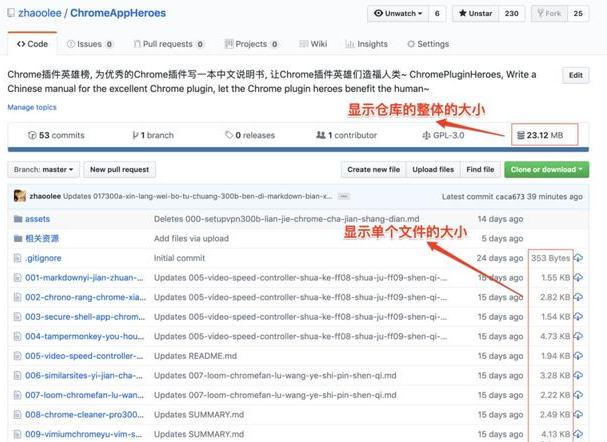View the 0 releases page
607x442 pixels.
250,135
